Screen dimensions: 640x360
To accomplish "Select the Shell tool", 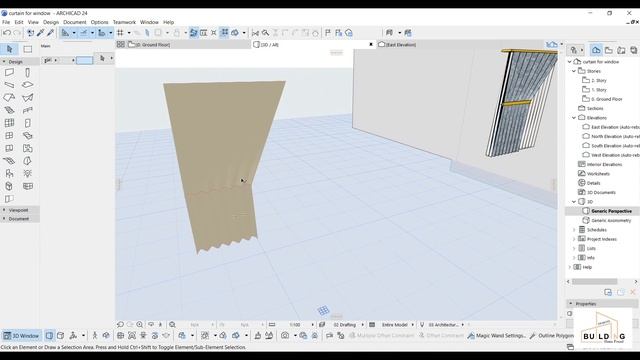I will pyautogui.click(x=27, y=98).
